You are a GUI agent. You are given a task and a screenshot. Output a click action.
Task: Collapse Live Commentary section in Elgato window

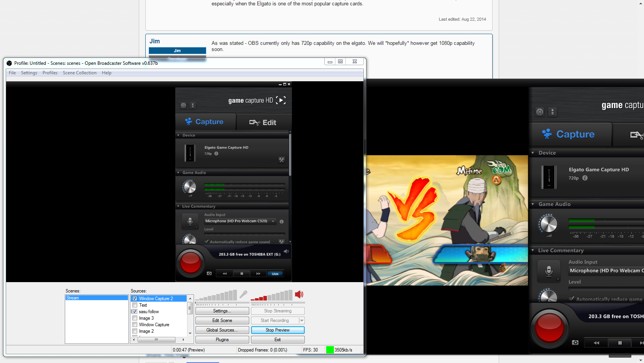click(x=533, y=250)
